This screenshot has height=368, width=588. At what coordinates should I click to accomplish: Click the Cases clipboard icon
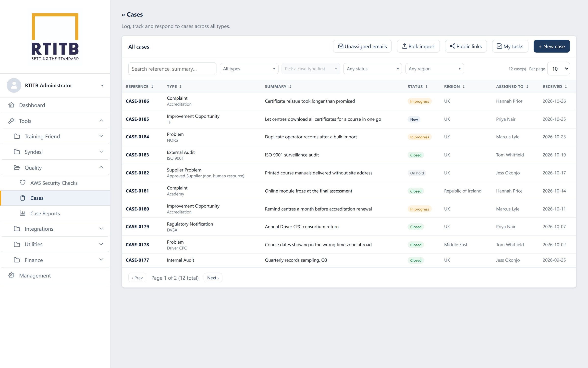(x=23, y=198)
